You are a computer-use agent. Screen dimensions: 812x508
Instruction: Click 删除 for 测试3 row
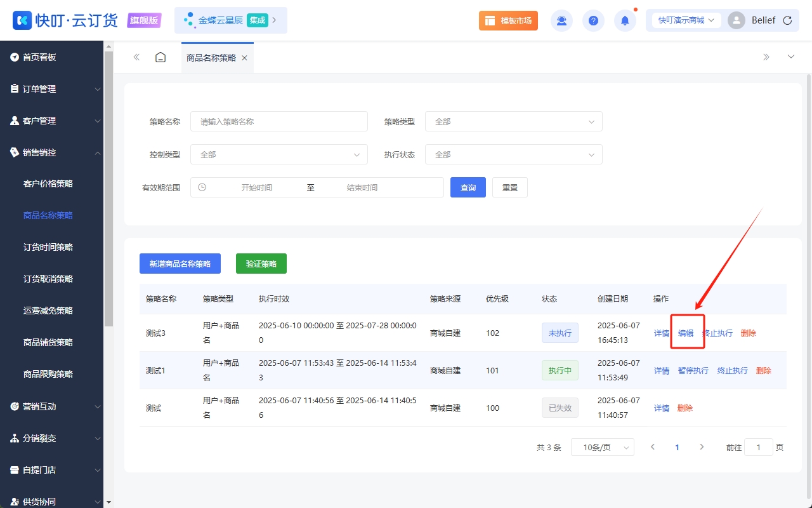[749, 333]
